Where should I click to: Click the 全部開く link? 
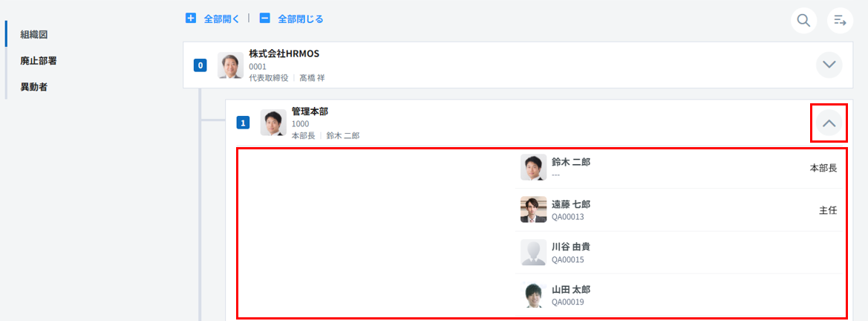tap(221, 19)
